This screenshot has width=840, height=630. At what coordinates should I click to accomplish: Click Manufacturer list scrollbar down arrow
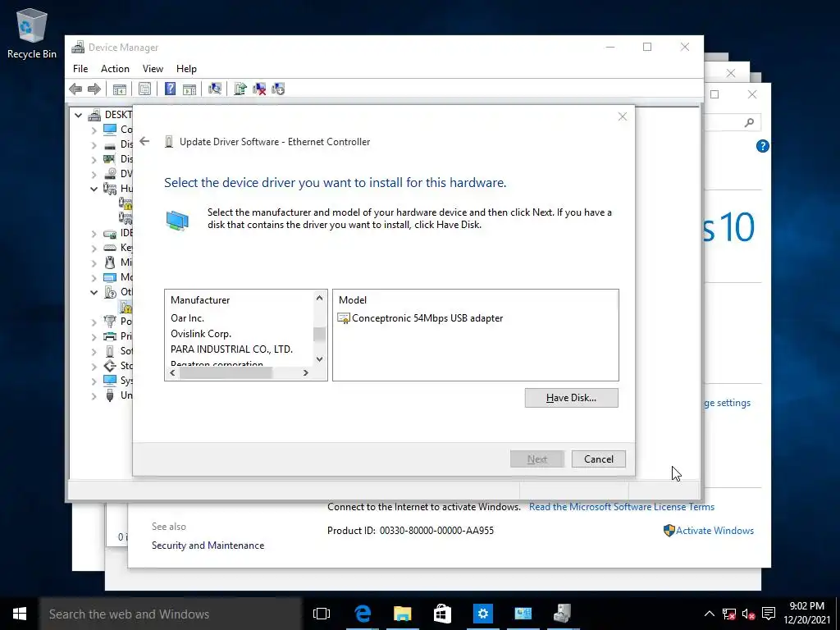point(319,359)
